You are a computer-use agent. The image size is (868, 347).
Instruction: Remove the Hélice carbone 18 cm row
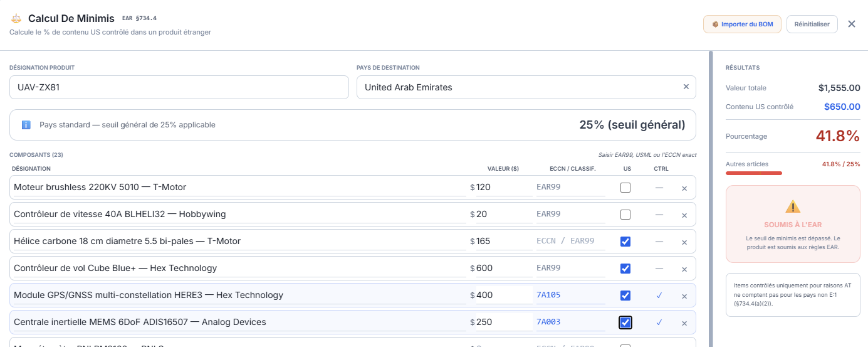tap(684, 242)
